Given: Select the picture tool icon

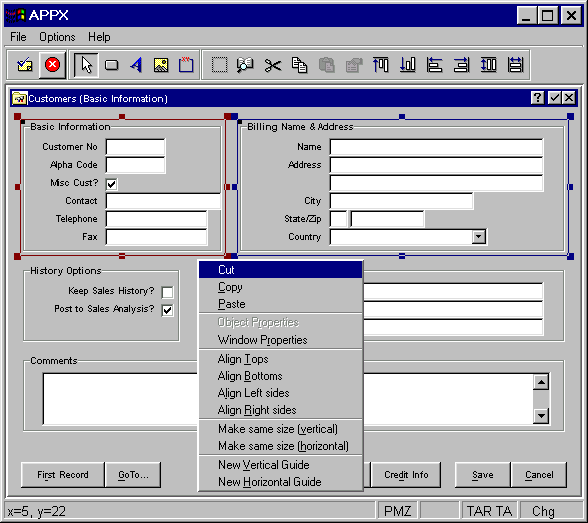Looking at the screenshot, I should tap(161, 65).
